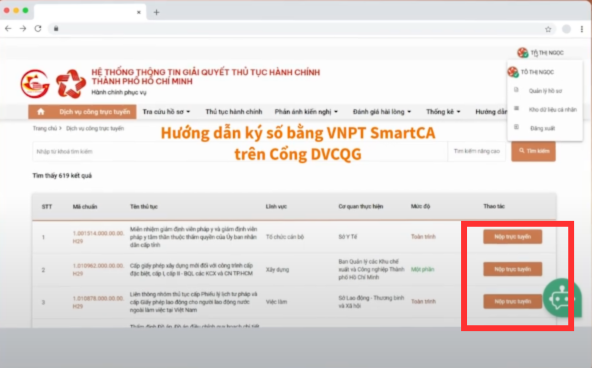The height and width of the screenshot is (368, 592).
Task: Choose Đăng xuất to log out
Action: [x=542, y=129]
